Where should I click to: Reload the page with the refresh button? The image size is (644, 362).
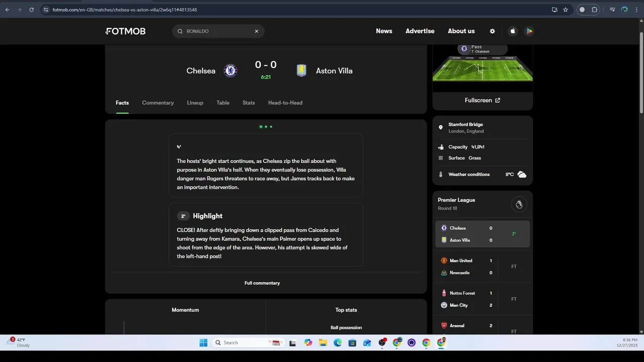[x=31, y=10]
